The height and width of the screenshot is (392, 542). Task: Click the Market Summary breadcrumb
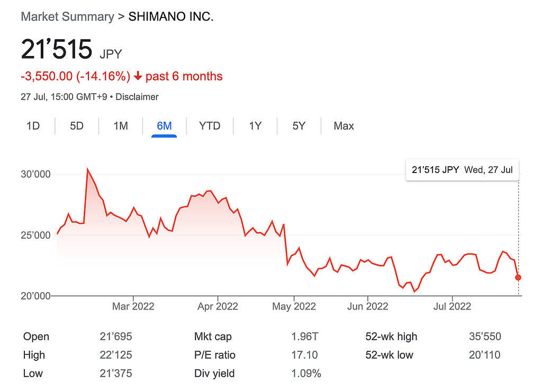click(67, 16)
